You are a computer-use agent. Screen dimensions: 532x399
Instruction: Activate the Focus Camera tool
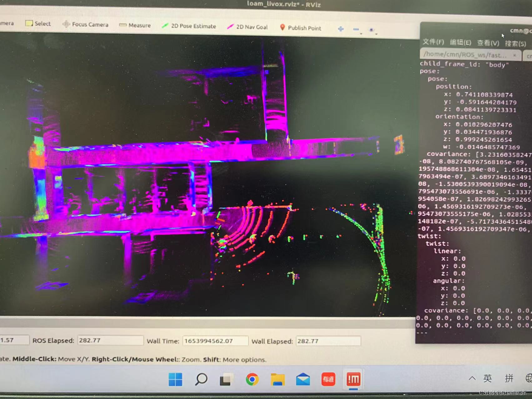point(85,24)
